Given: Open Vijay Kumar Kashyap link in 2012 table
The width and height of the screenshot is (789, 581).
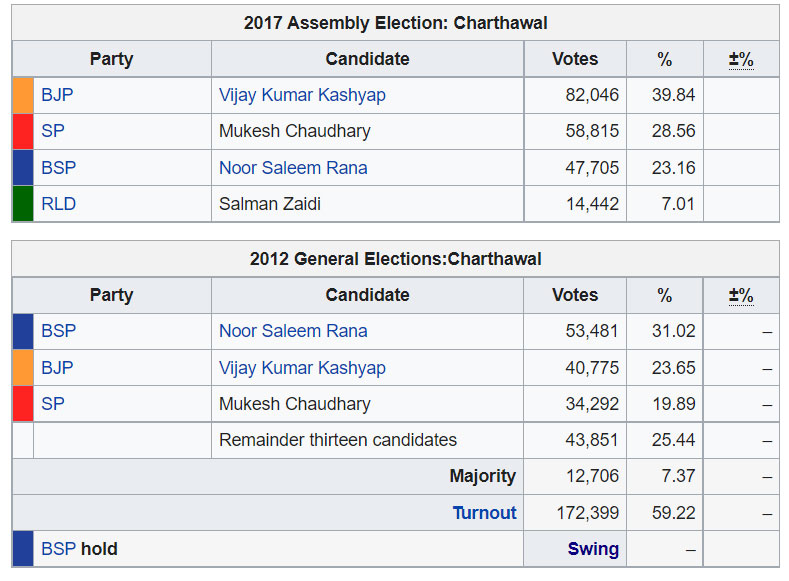Looking at the screenshot, I should click(x=302, y=368).
